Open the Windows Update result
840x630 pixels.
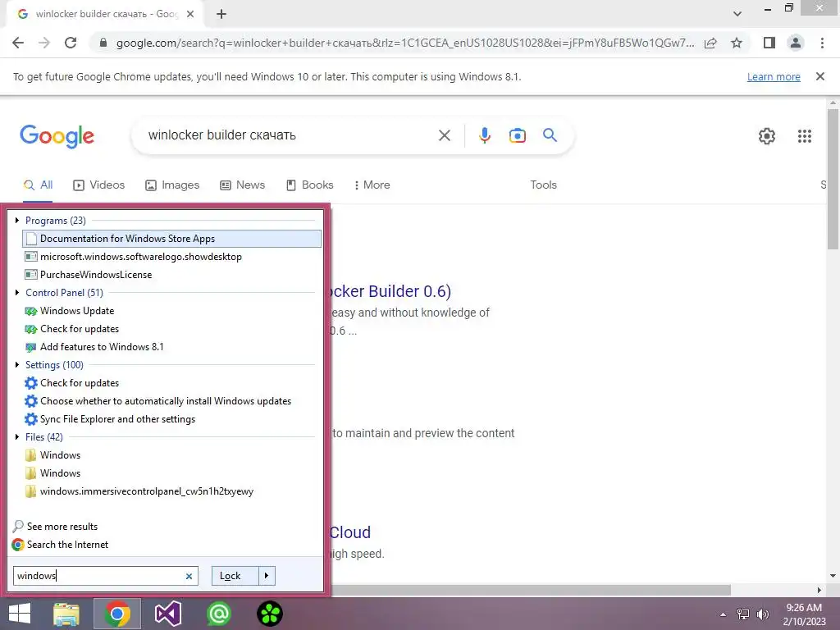[171, 311]
